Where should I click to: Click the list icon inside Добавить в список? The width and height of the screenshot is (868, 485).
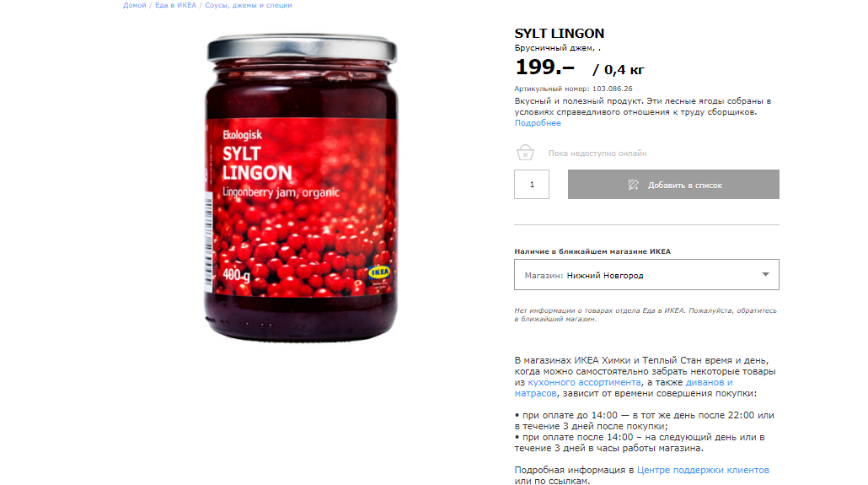coord(633,185)
